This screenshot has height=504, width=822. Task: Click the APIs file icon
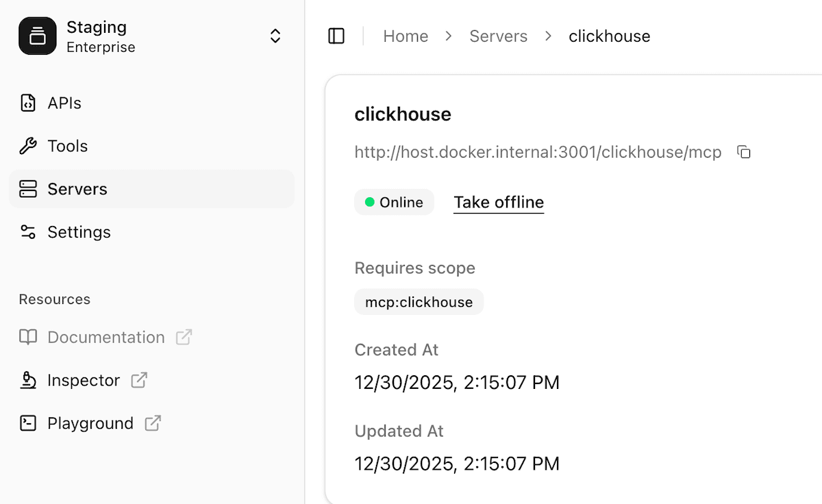[x=28, y=103]
